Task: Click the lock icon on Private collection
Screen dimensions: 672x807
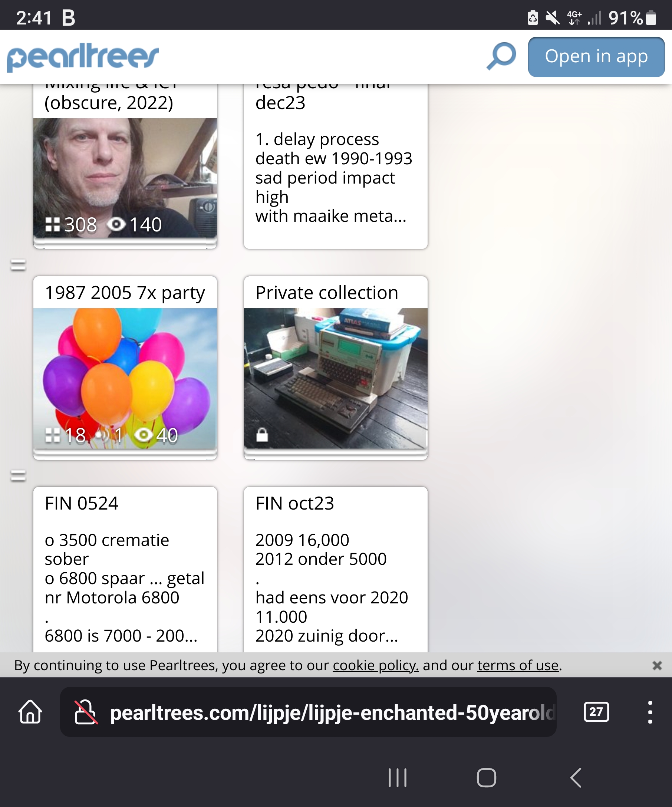Action: (262, 435)
